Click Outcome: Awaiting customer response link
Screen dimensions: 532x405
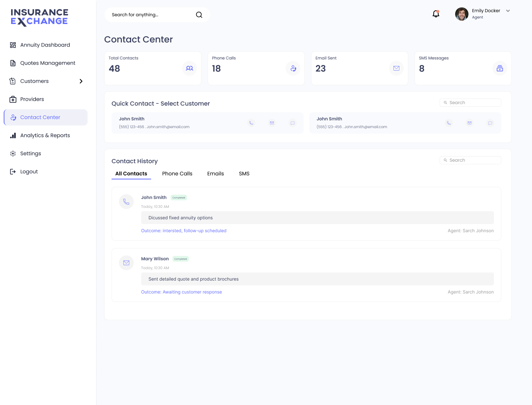click(181, 292)
